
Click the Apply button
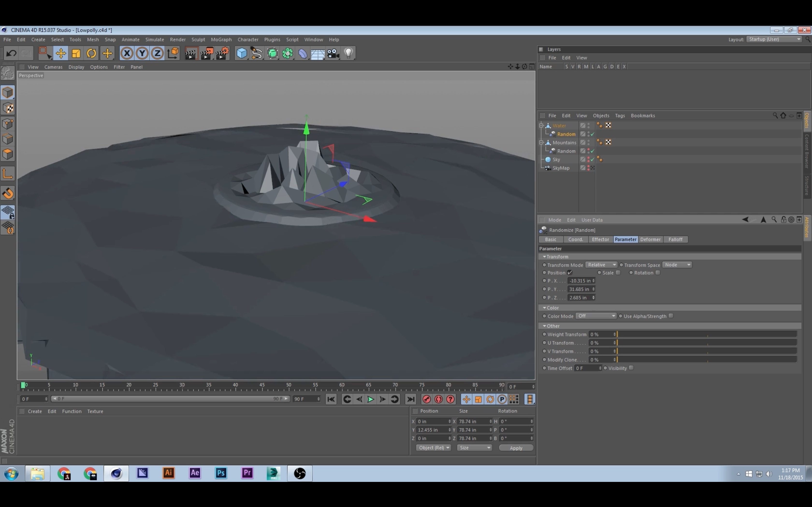[516, 448]
